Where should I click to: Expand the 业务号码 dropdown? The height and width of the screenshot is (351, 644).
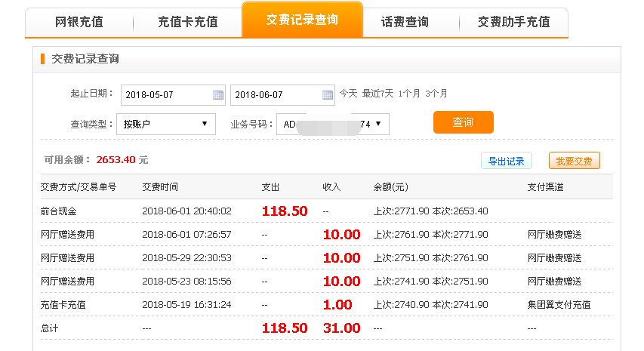click(x=333, y=124)
